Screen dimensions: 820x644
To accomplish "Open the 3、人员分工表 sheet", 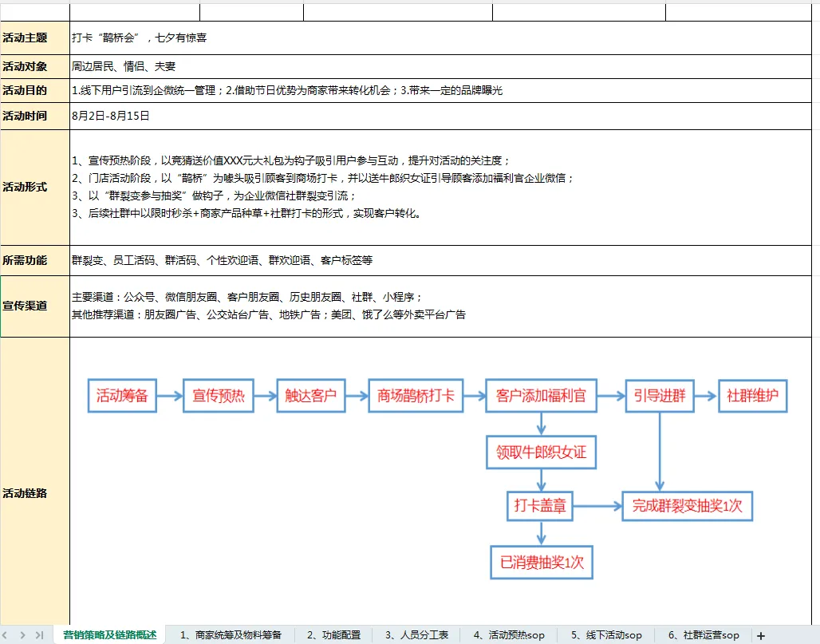I will [x=418, y=634].
